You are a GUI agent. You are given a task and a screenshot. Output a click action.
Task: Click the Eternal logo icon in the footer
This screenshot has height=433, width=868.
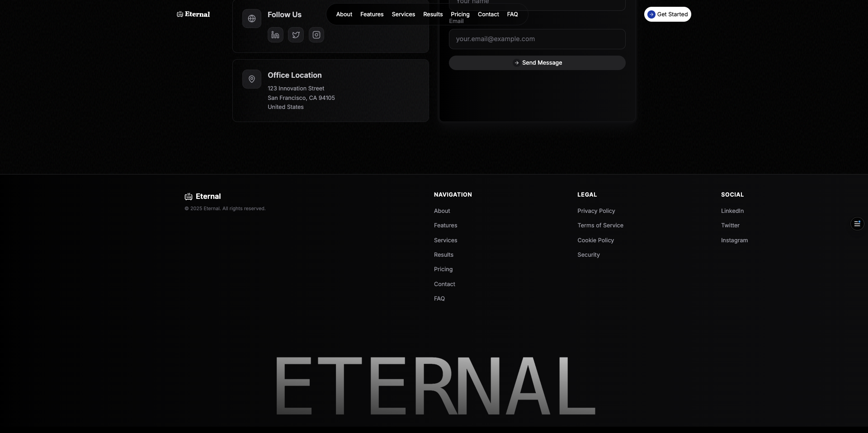(188, 196)
